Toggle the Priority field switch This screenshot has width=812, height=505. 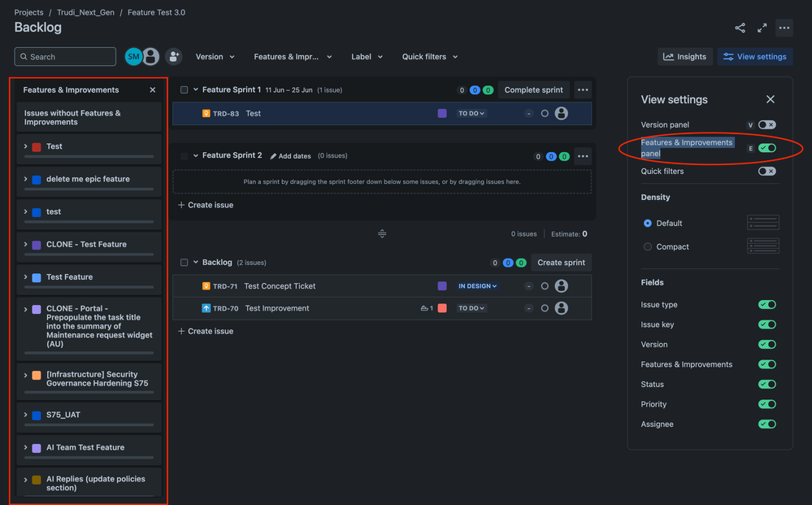pos(766,404)
